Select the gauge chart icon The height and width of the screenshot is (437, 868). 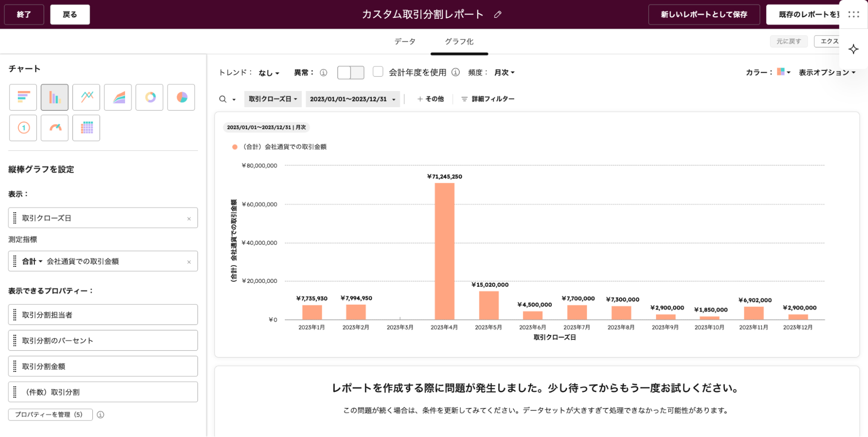(x=55, y=128)
